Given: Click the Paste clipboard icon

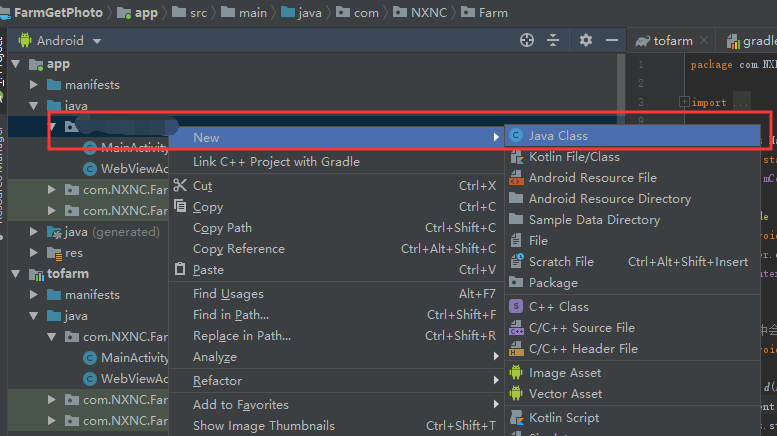Looking at the screenshot, I should click(x=180, y=270).
